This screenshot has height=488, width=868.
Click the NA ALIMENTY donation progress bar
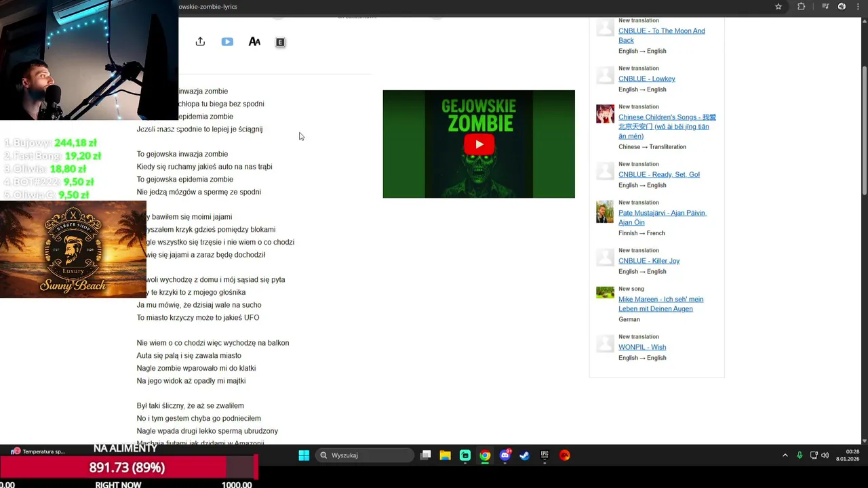pyautogui.click(x=129, y=468)
